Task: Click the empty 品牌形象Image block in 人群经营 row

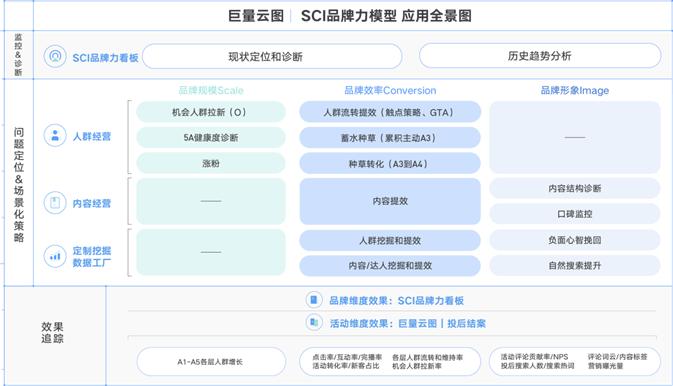Action: click(575, 137)
